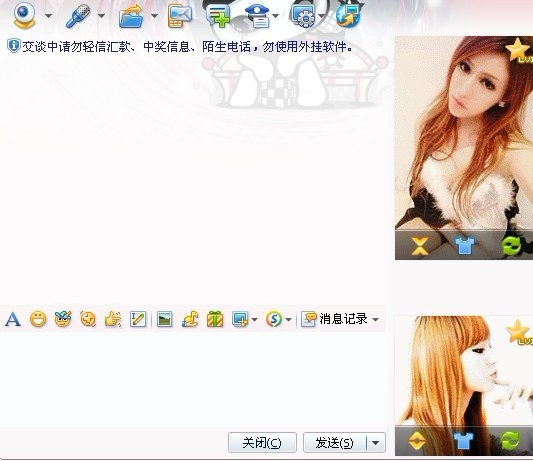The image size is (533, 461).
Task: Click the 关闭(C) button
Action: (262, 443)
